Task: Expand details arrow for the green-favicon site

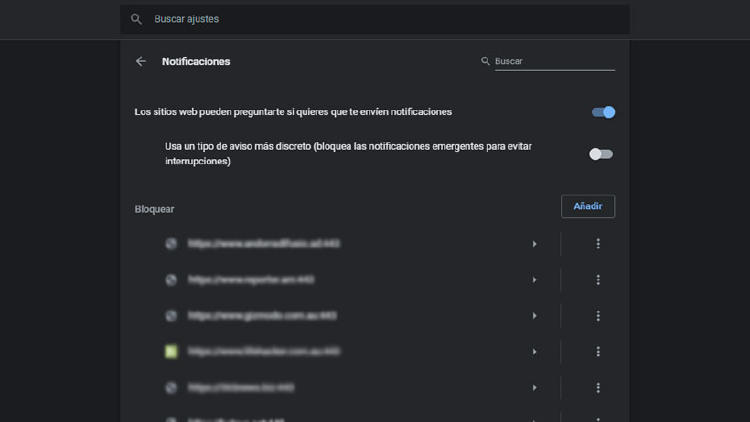Action: (535, 352)
